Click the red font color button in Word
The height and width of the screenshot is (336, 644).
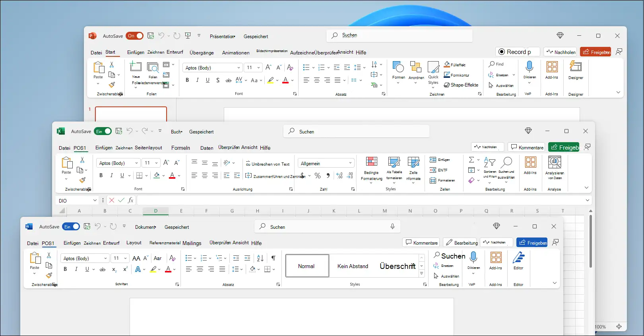pos(168,269)
